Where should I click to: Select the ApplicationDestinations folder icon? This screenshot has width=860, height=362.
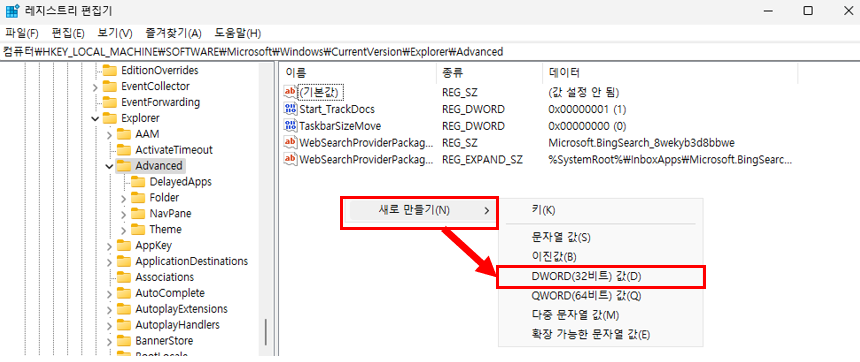(x=125, y=261)
